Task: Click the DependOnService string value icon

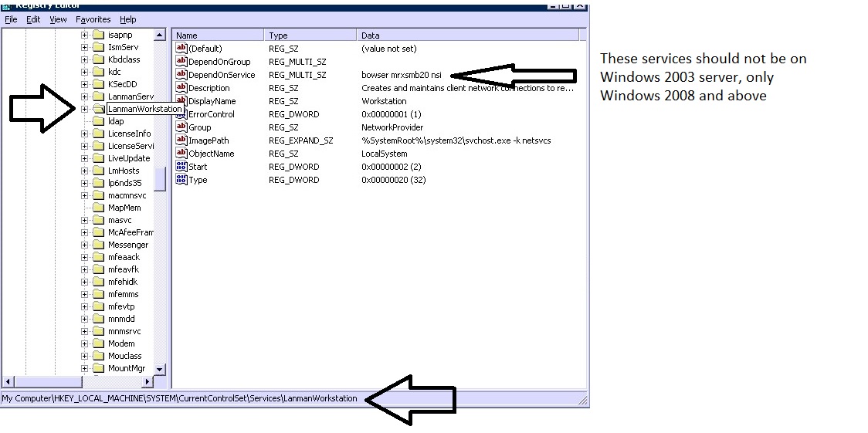Action: [x=181, y=75]
